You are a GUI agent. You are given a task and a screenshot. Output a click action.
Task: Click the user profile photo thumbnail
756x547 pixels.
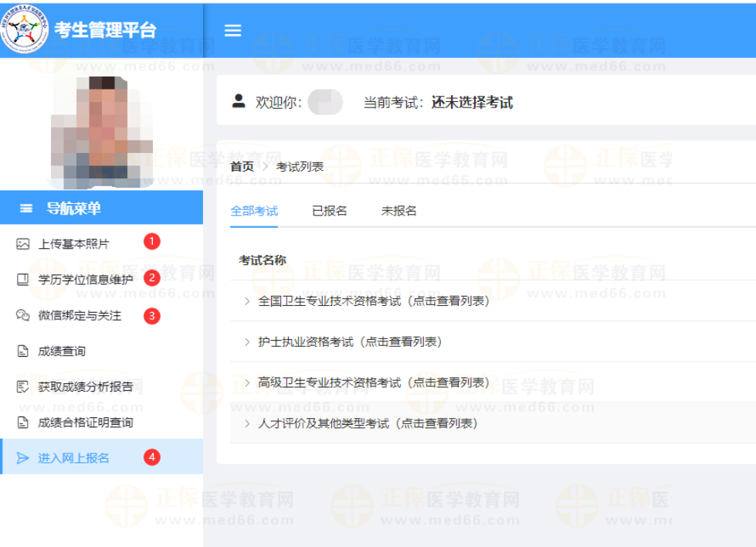(101, 130)
